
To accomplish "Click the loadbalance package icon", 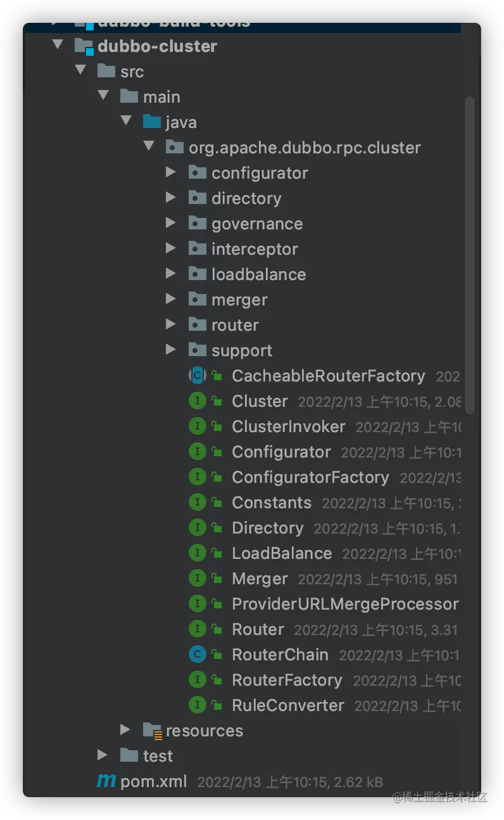I will point(198,274).
